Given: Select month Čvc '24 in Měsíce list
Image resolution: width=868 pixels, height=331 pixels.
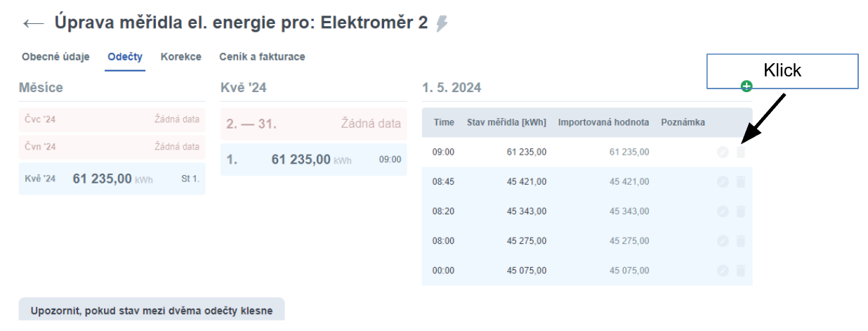Looking at the screenshot, I should pyautogui.click(x=112, y=119).
